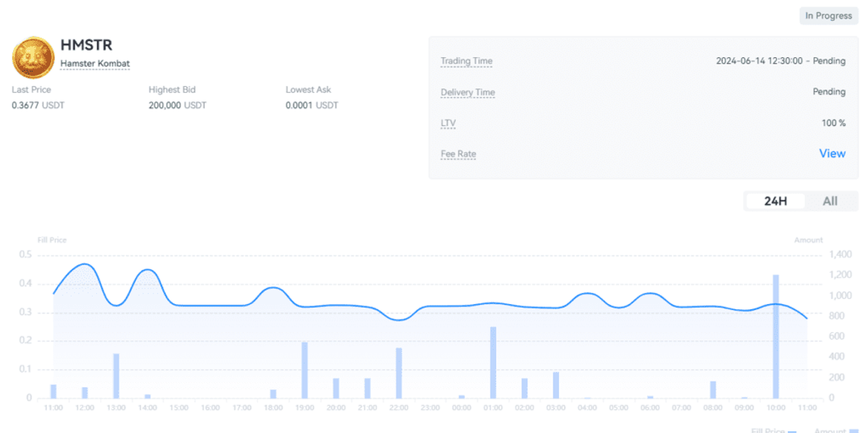This screenshot has width=868, height=433.
Task: Click the Highest Bid value 200,000 USDT
Action: click(x=177, y=105)
